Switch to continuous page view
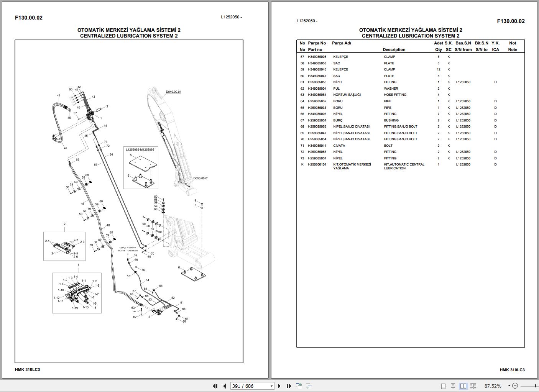The height and width of the screenshot is (392, 539). coord(453,386)
